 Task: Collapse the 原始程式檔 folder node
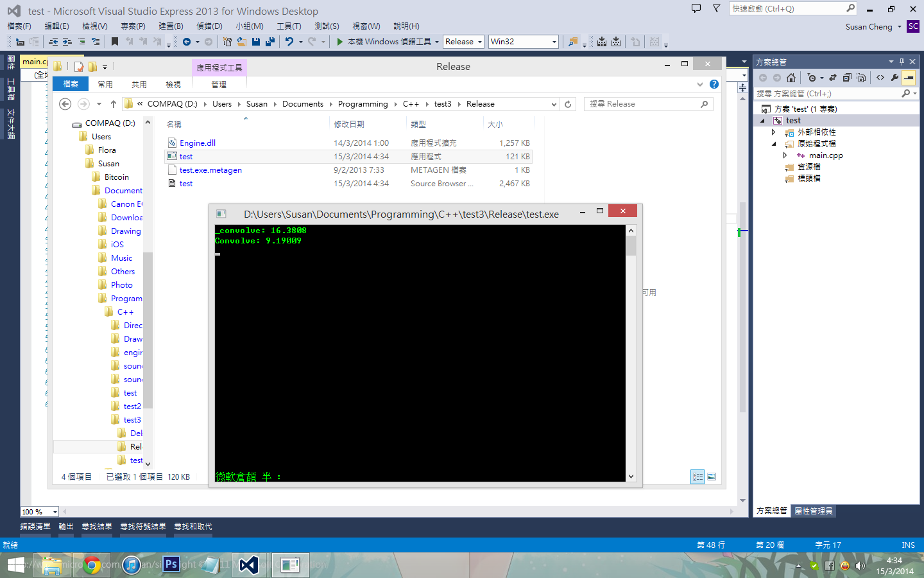tap(774, 144)
